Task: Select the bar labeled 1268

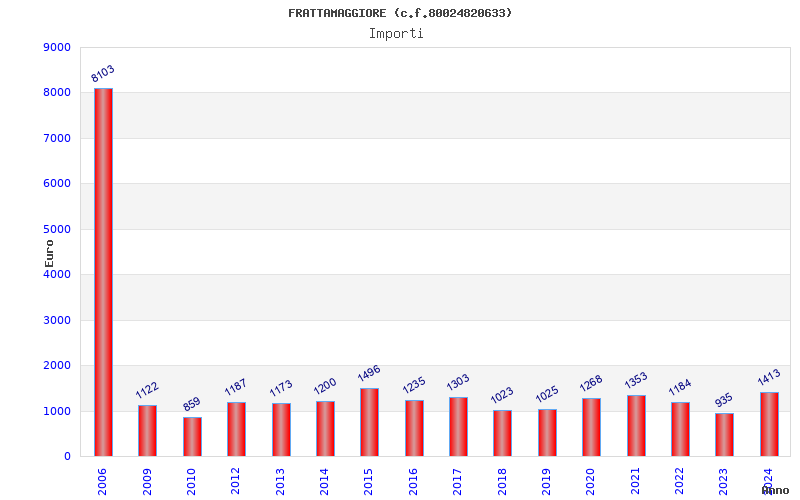Action: tap(591, 427)
